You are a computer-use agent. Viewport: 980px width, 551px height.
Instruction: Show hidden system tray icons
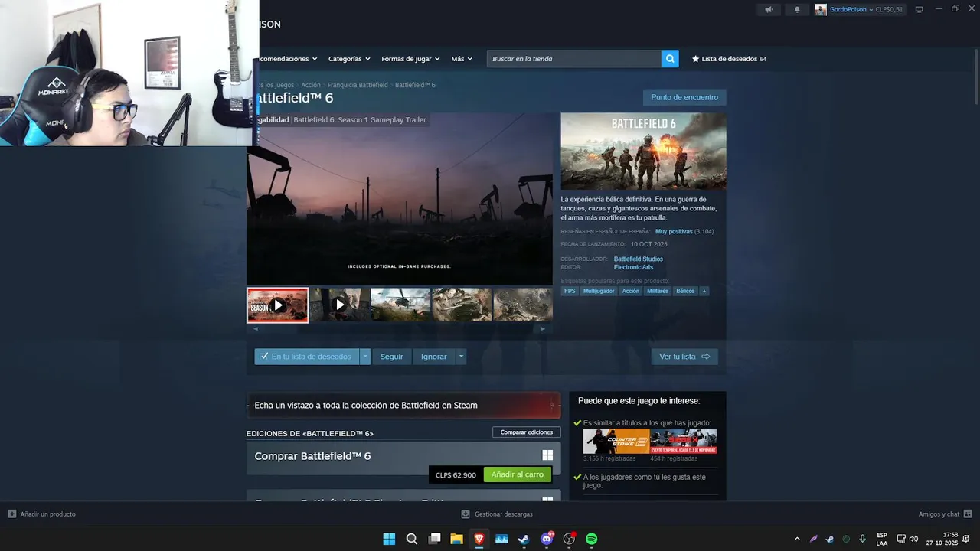(x=797, y=539)
